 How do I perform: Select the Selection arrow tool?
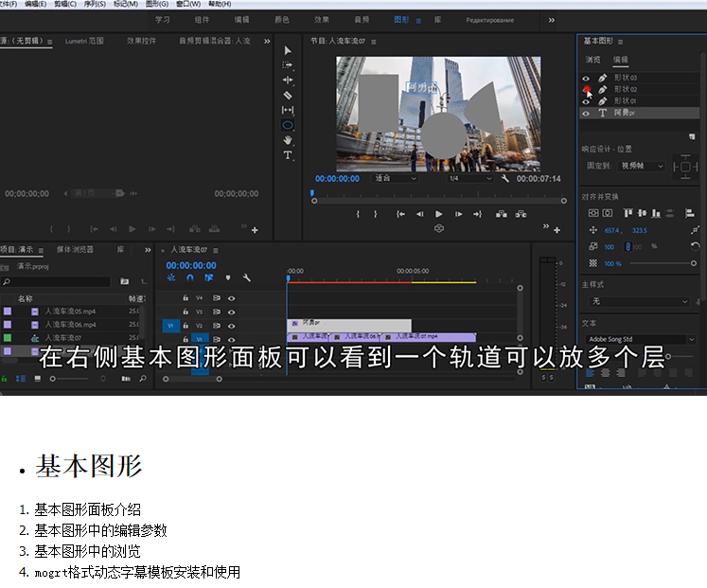tap(288, 50)
